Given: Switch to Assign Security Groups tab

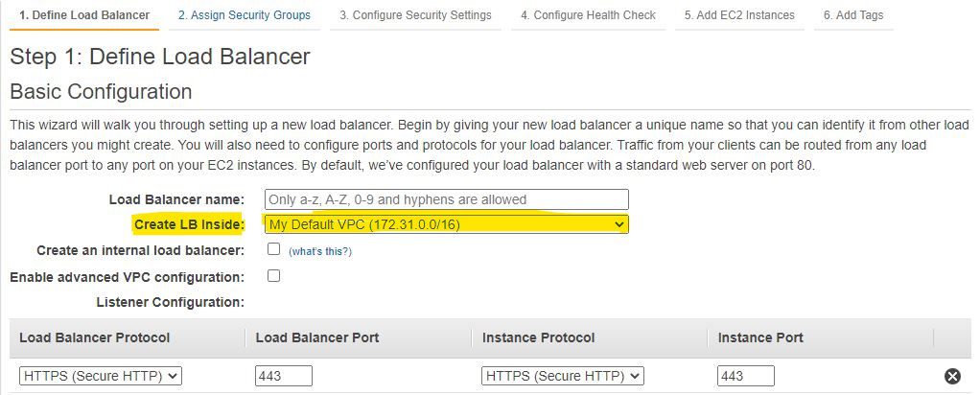Looking at the screenshot, I should [x=245, y=15].
